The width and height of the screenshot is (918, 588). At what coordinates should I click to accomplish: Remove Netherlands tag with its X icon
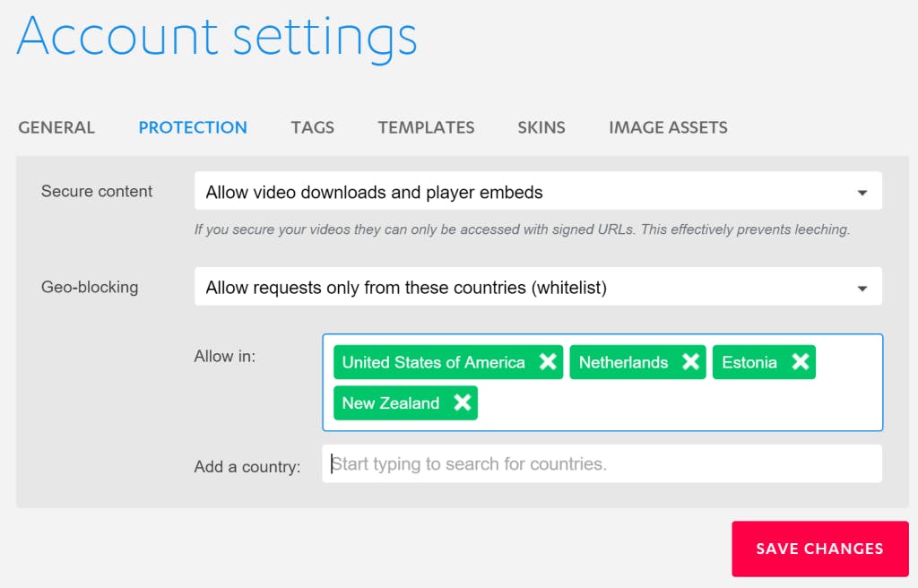[x=691, y=362]
